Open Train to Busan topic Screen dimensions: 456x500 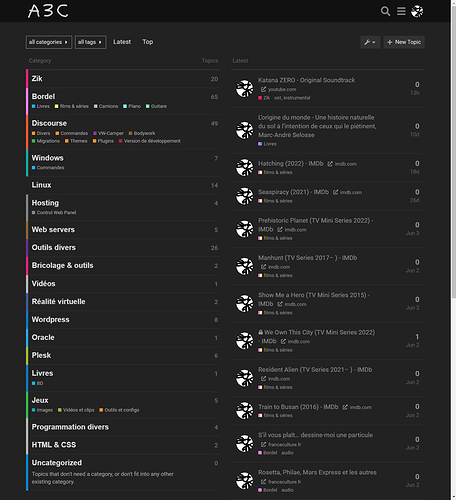point(298,407)
